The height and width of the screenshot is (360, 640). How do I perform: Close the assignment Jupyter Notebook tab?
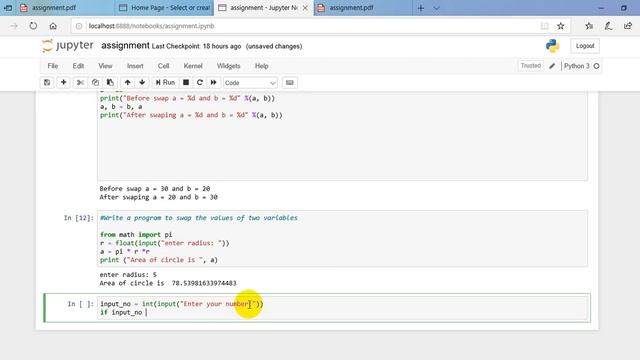tap(305, 8)
